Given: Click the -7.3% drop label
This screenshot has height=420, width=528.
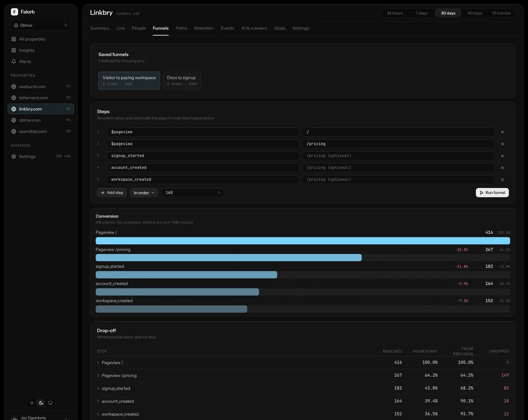Looking at the screenshot, I should coord(462,301).
